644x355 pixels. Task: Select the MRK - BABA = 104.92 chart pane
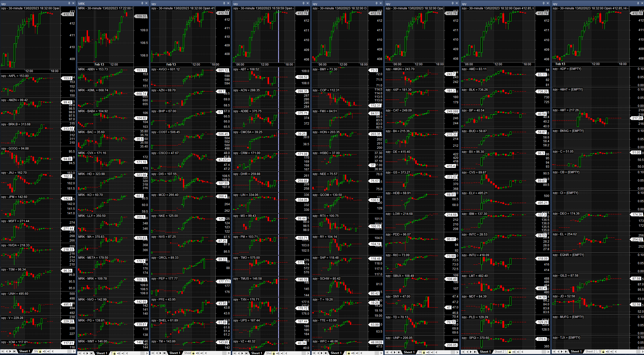tap(106, 120)
